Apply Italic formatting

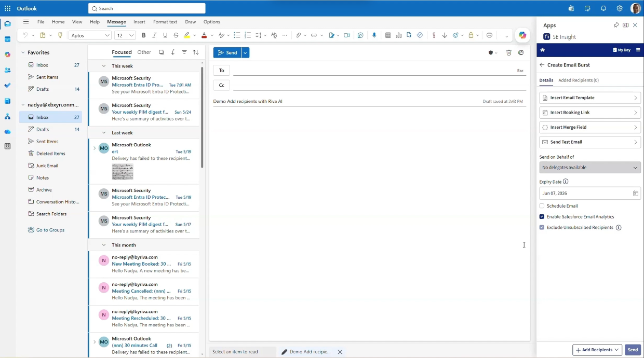point(154,35)
